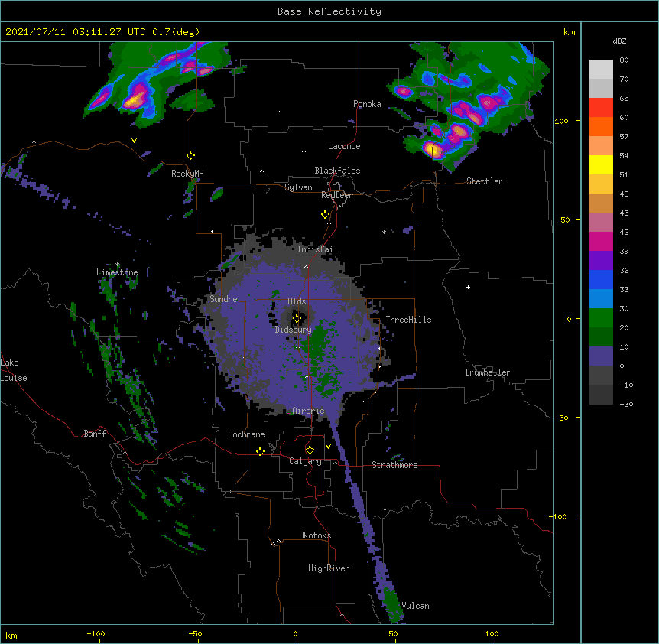Click the Lake Louise label
This screenshot has width=659, height=644.
(14, 370)
